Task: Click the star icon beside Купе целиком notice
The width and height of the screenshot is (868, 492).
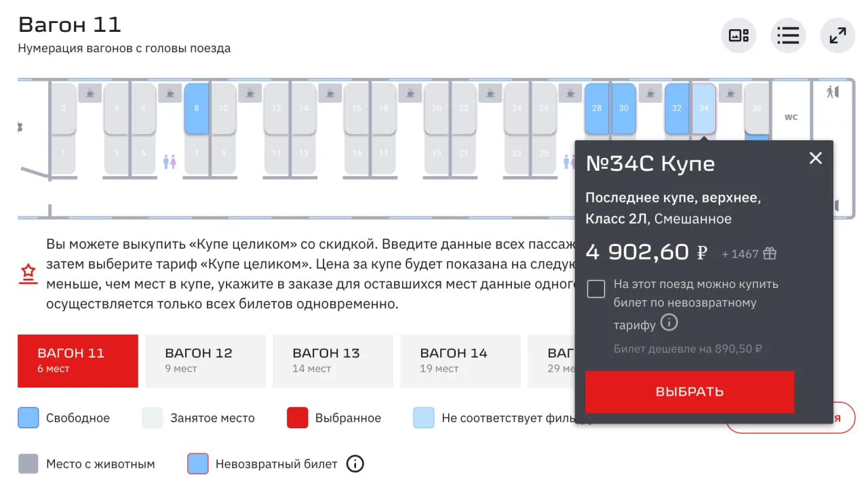Action: tap(28, 274)
